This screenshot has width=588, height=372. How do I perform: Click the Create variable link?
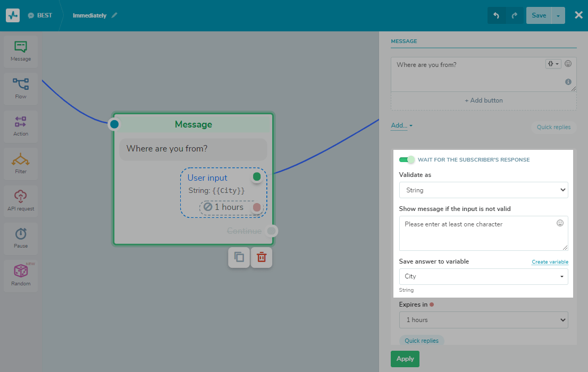tap(550, 262)
